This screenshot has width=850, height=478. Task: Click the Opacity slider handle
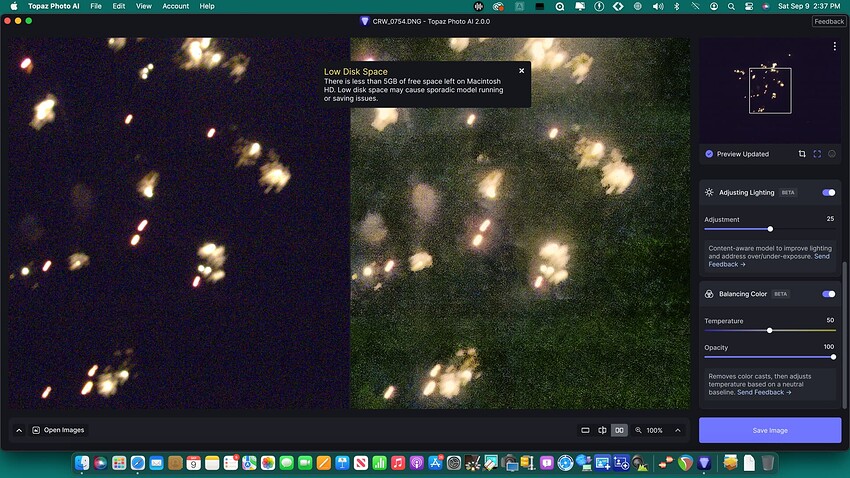pyautogui.click(x=833, y=357)
